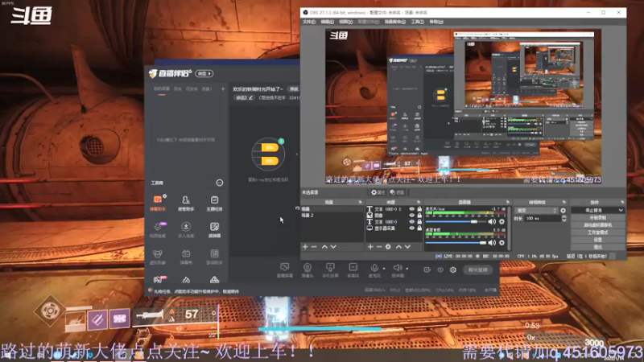The width and height of the screenshot is (644, 362).
Task: Open 主播任务 tool in the streaming companion
Action: point(214,203)
